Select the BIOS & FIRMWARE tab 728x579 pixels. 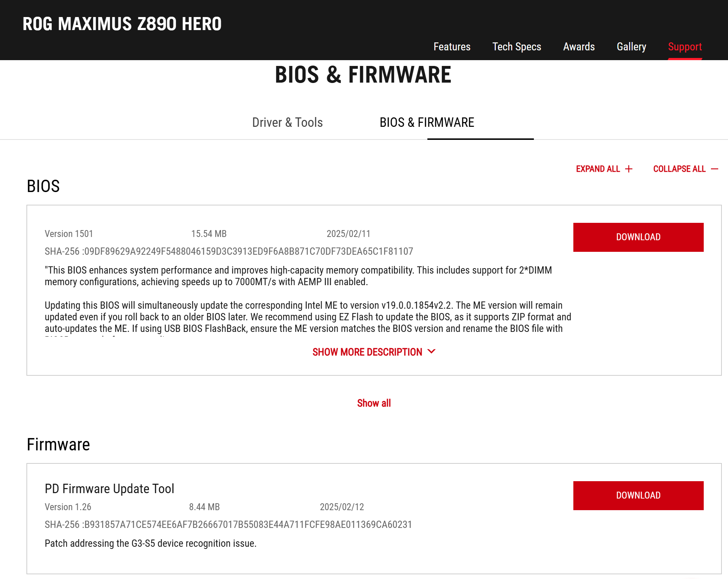tap(427, 122)
